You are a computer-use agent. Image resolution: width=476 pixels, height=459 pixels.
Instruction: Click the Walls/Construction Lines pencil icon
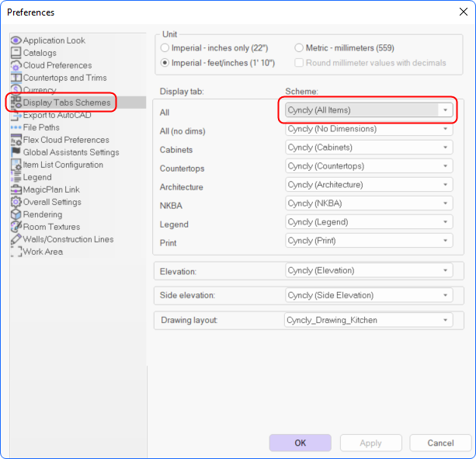(x=16, y=239)
